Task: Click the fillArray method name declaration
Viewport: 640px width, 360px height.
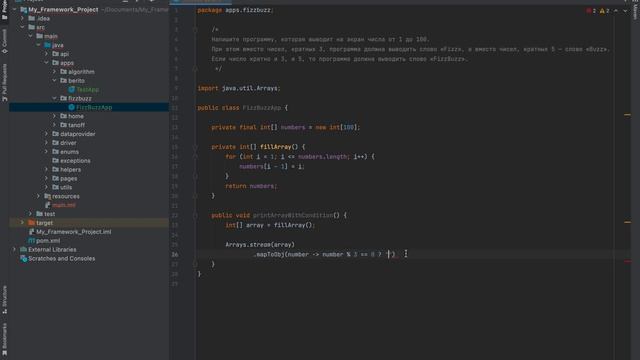Action: [x=276, y=147]
